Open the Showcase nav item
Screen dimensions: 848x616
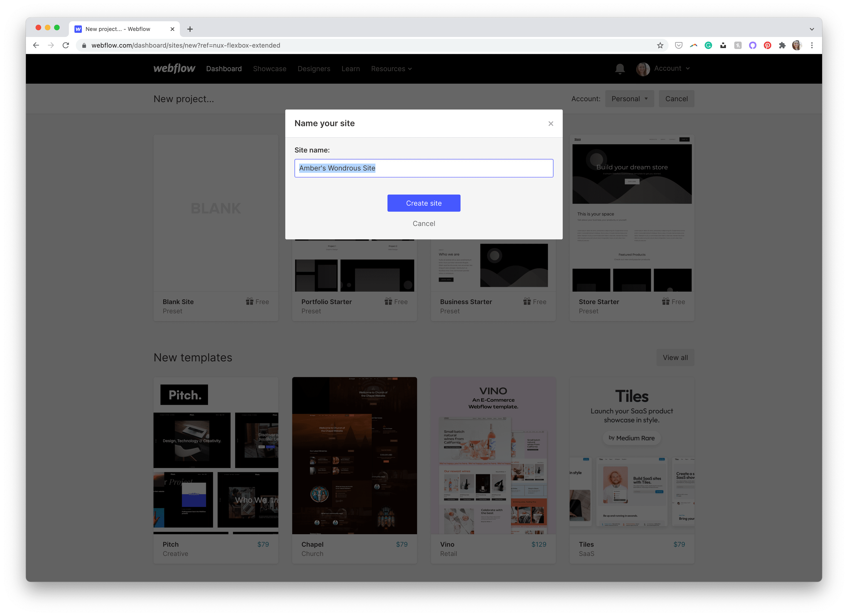270,69
